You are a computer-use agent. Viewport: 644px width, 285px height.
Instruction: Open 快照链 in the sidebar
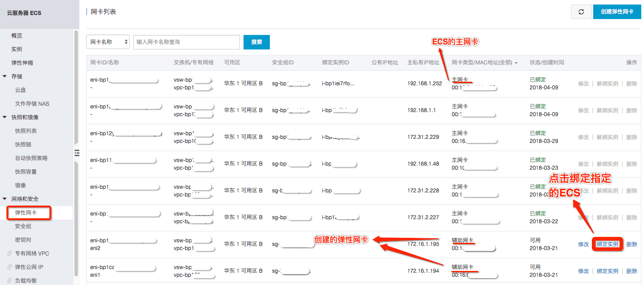[23, 145]
